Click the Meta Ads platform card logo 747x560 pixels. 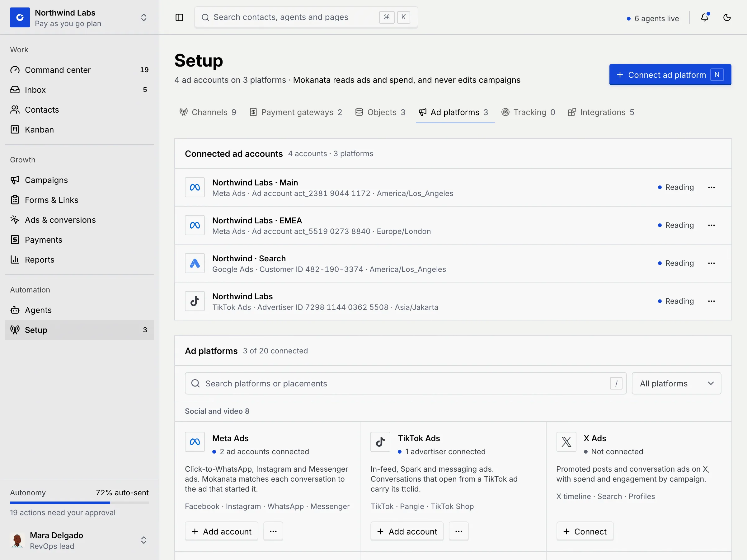(x=195, y=441)
